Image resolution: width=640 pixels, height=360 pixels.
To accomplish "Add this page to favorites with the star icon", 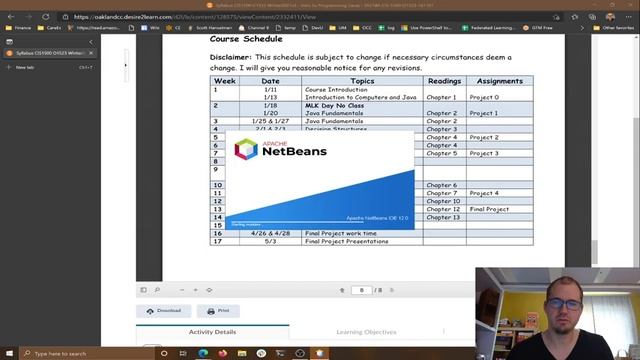I will tap(556, 17).
